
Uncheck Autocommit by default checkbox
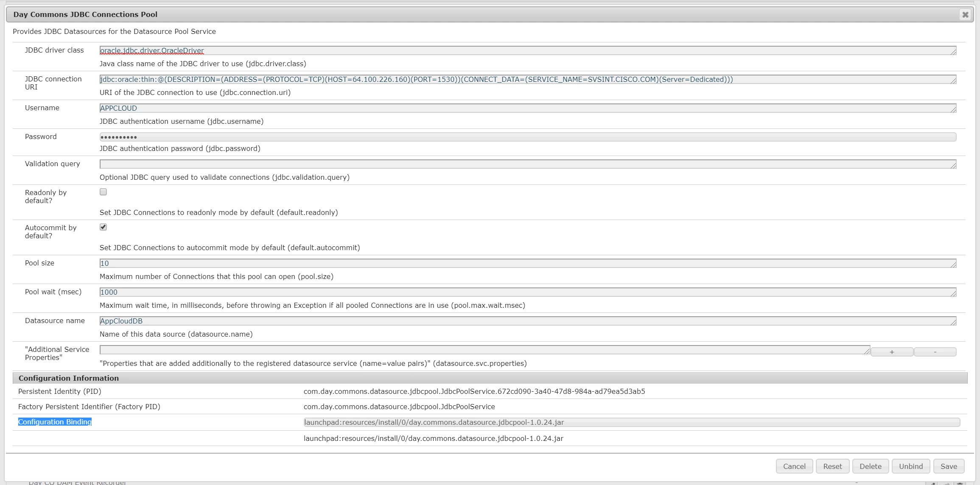pos(103,227)
